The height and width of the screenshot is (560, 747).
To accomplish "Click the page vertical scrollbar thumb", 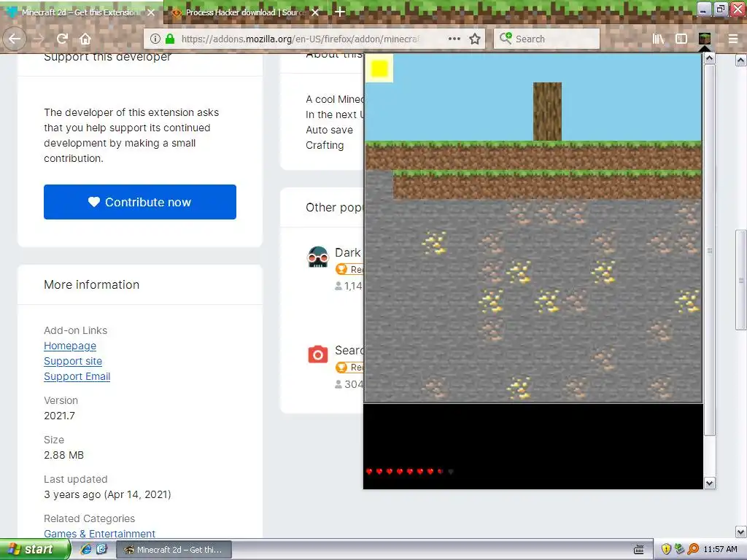I will [741, 280].
